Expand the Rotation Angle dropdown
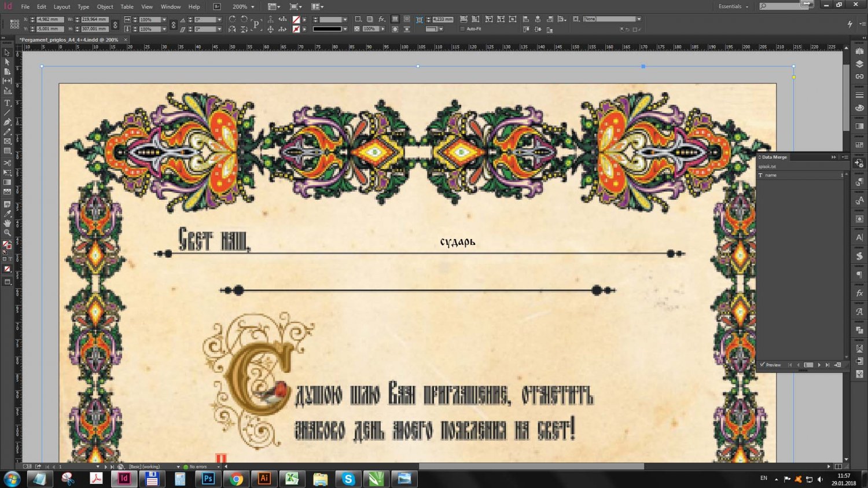The image size is (868, 488). coord(219,20)
